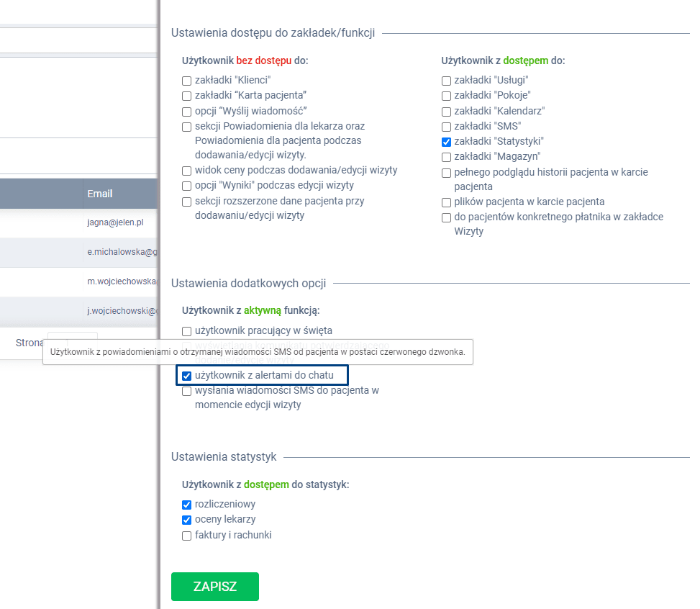Image resolution: width=700 pixels, height=609 pixels.
Task: Toggle widok ceny podczas dodawania/edycji wizyty
Action: coord(186,171)
